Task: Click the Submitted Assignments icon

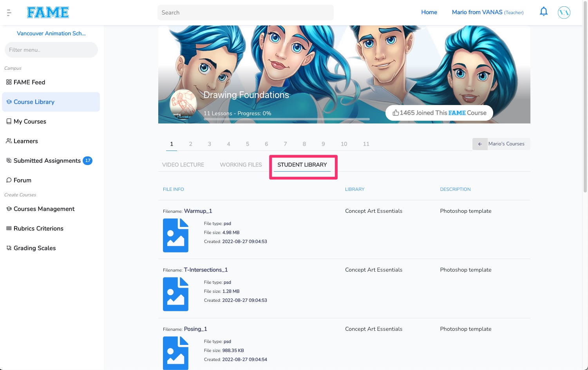Action: point(9,160)
